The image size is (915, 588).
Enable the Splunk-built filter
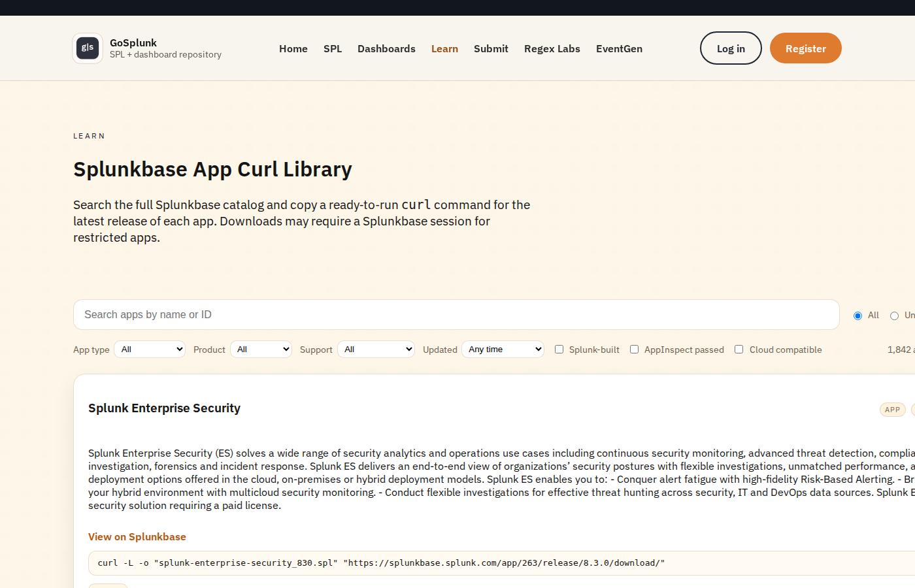[559, 349]
